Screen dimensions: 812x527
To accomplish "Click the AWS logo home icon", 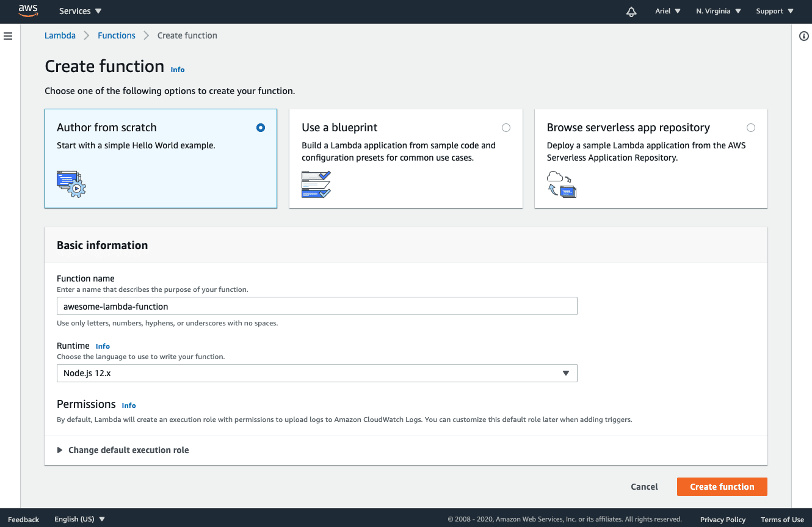I will point(28,10).
